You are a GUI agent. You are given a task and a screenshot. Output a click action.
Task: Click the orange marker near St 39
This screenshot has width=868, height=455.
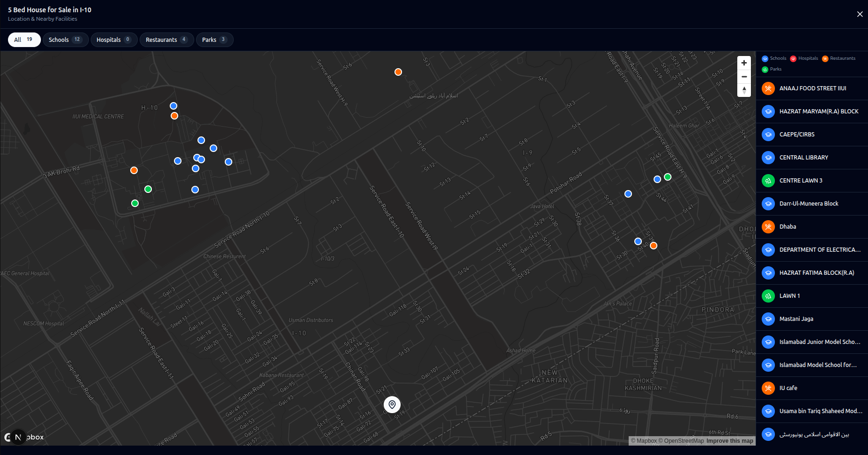click(654, 246)
